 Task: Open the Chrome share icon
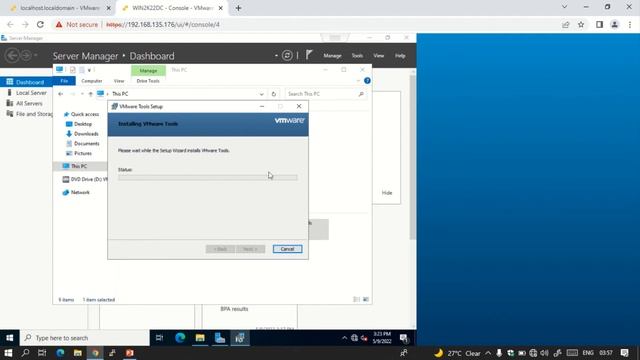click(566, 24)
